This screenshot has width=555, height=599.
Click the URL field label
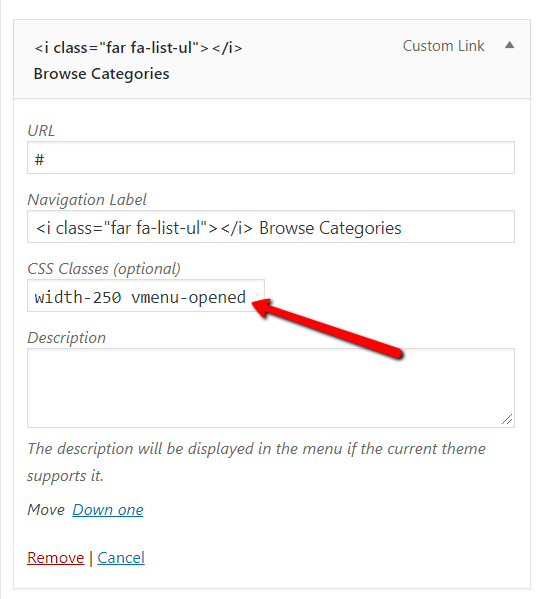[x=41, y=131]
